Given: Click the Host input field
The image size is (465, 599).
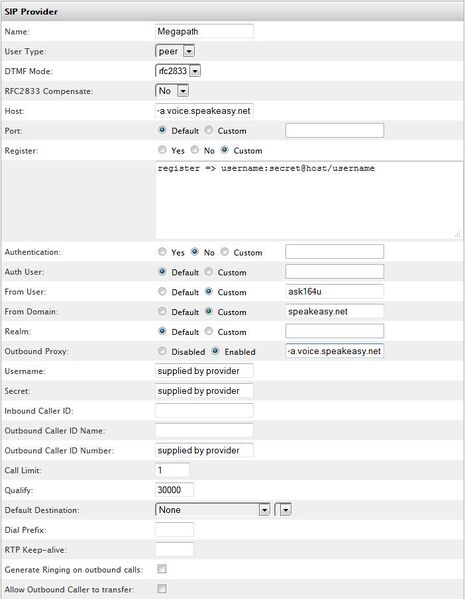Looking at the screenshot, I should pos(204,111).
